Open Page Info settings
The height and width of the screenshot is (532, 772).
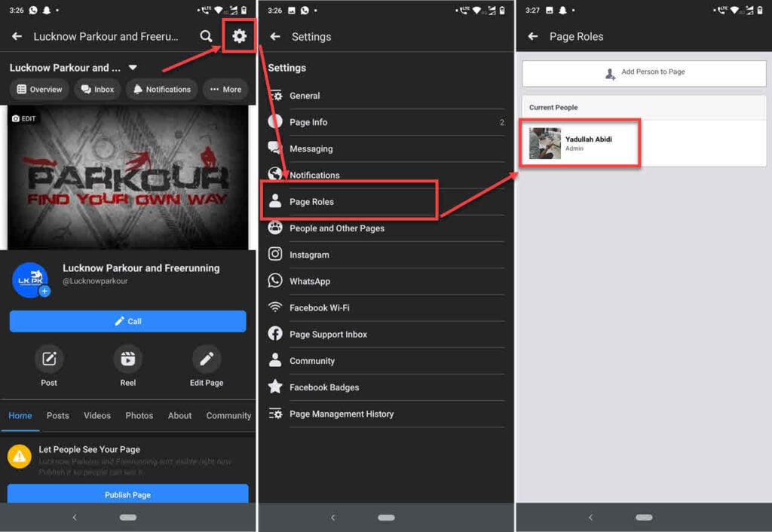[387, 123]
